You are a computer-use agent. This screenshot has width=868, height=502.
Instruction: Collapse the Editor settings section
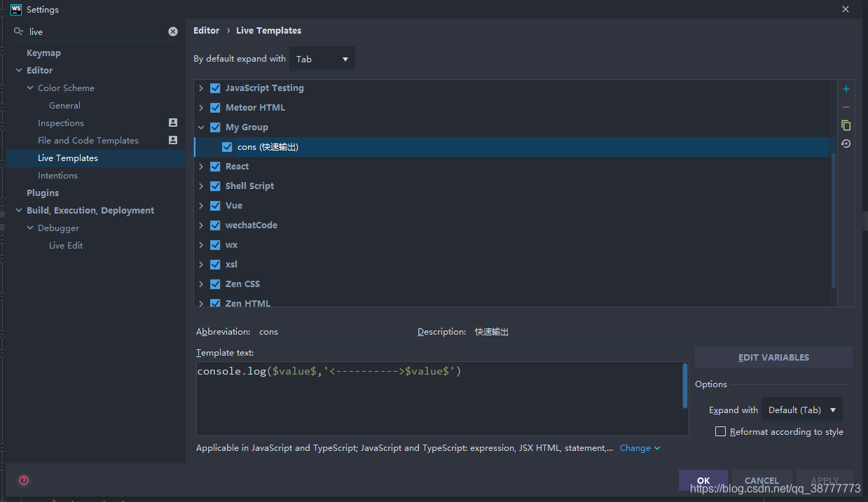(19, 70)
